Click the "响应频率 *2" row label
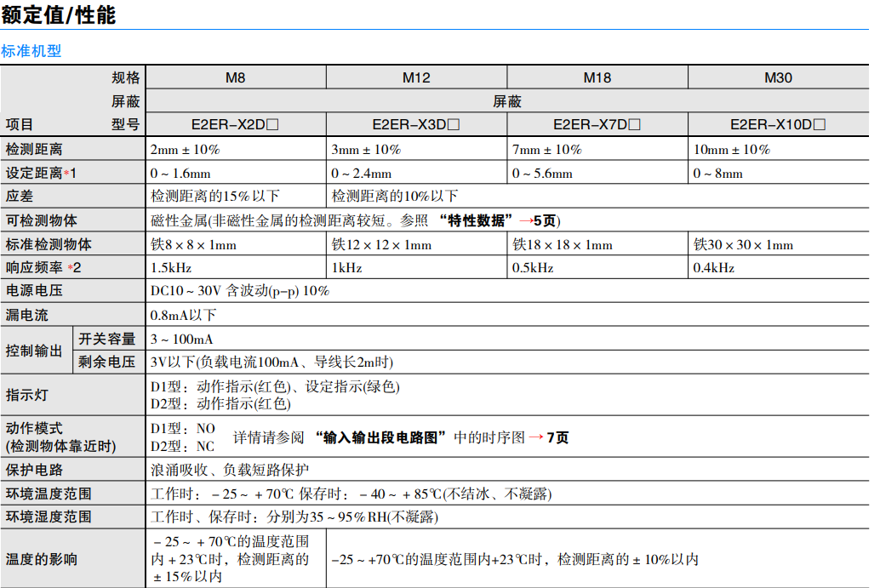The width and height of the screenshot is (880, 588). click(x=43, y=268)
